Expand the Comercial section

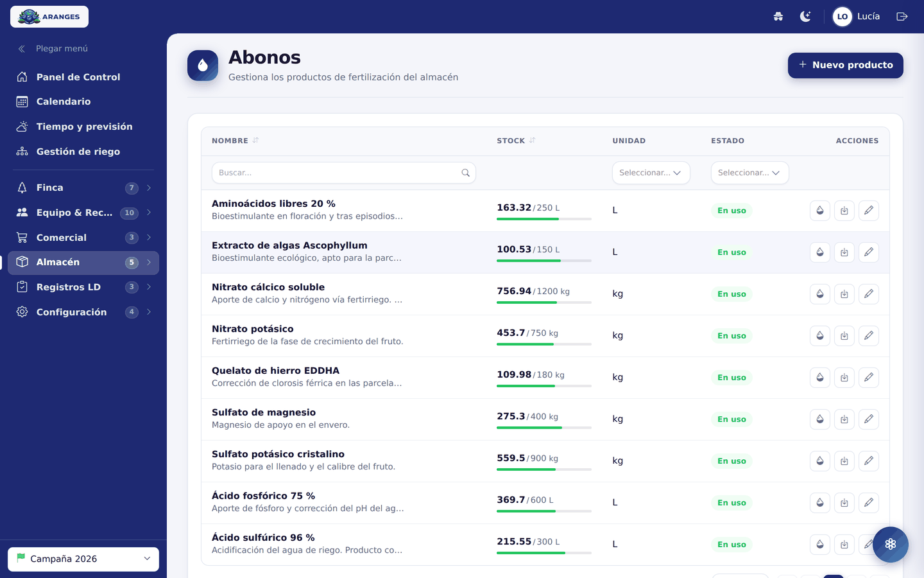[83, 238]
